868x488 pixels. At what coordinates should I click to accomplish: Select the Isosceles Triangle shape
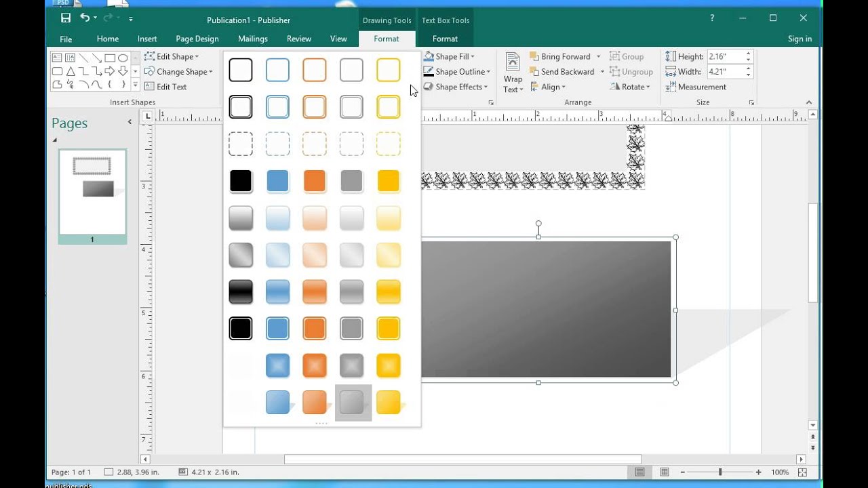point(70,71)
